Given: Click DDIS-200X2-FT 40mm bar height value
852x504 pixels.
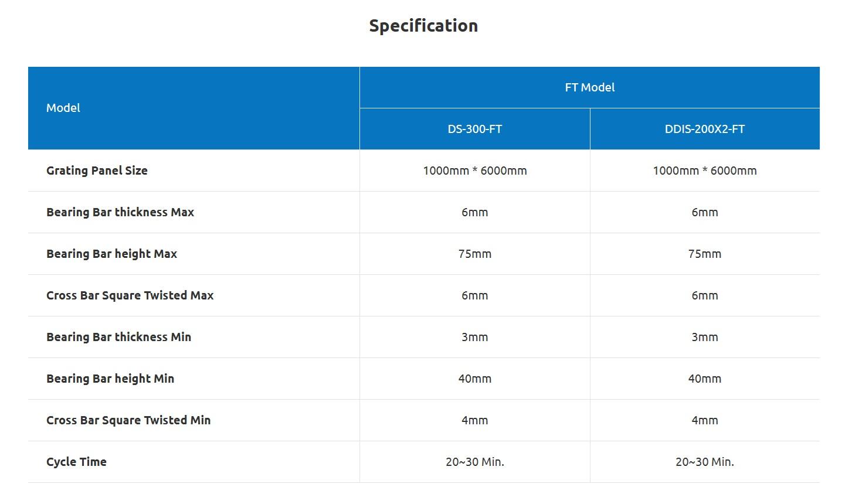Looking at the screenshot, I should (704, 379).
